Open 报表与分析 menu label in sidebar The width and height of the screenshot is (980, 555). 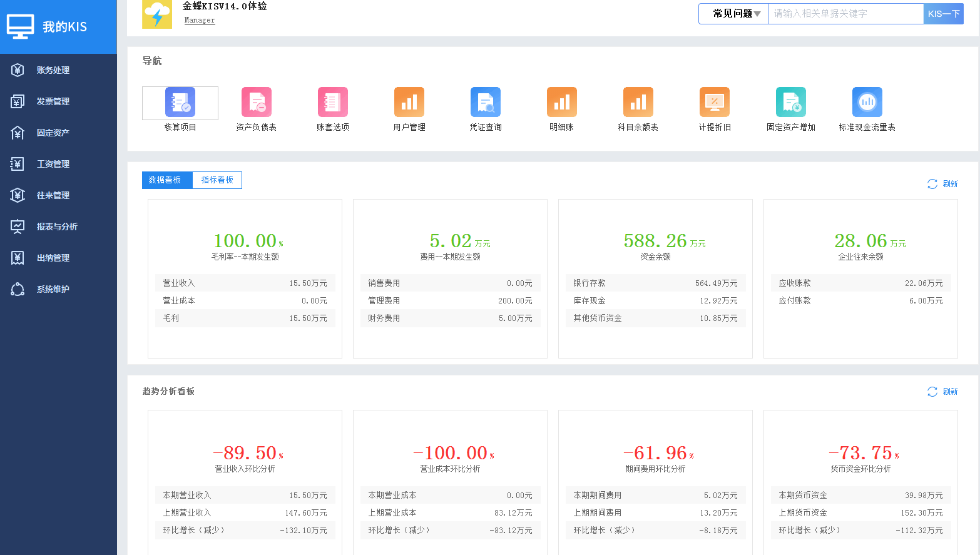(57, 227)
